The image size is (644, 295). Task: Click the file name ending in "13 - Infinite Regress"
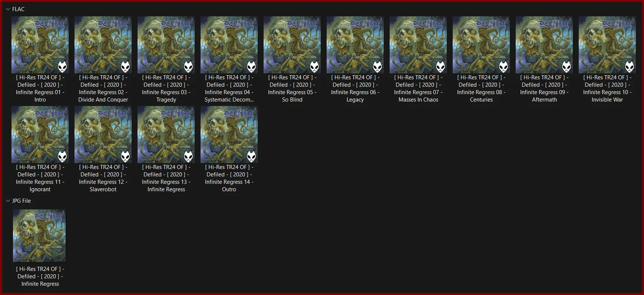pyautogui.click(x=166, y=178)
